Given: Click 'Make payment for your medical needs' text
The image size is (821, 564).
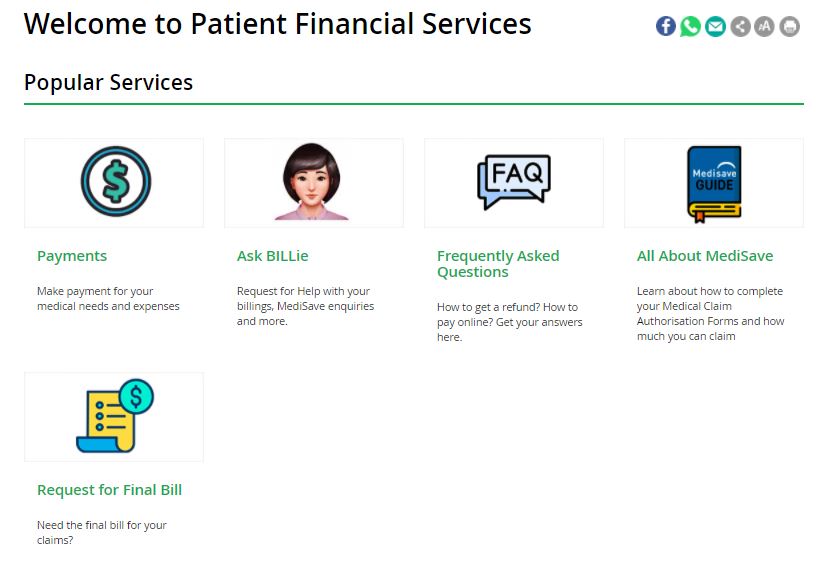Looking at the screenshot, I should tap(108, 298).
